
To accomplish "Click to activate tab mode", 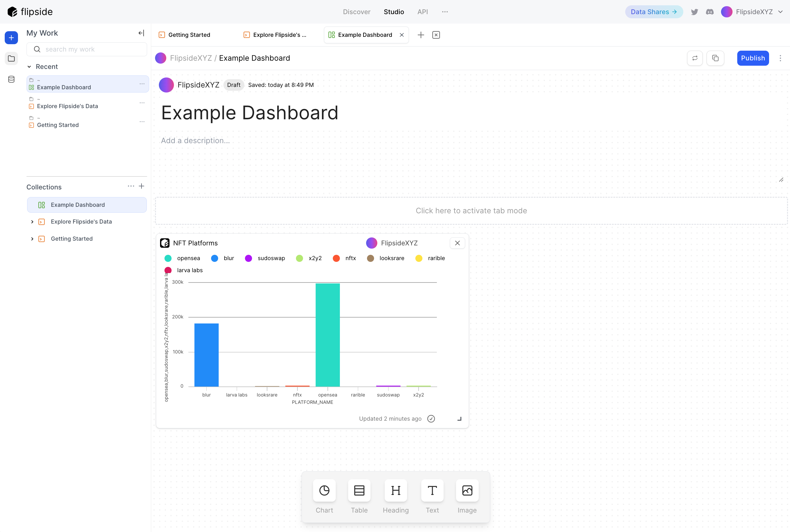I will click(x=471, y=211).
